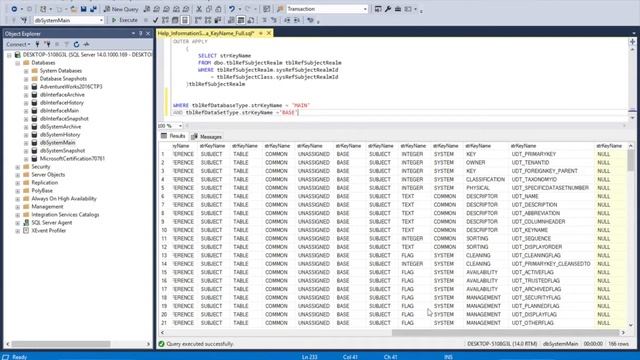Toggle Include Live Query Statistics
The image size is (640, 360).
click(208, 20)
